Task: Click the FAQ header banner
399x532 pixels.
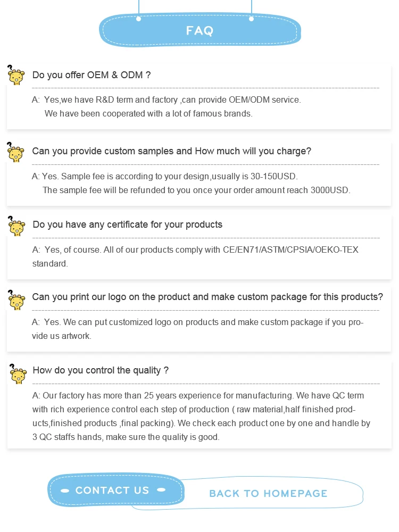Action: tap(200, 31)
